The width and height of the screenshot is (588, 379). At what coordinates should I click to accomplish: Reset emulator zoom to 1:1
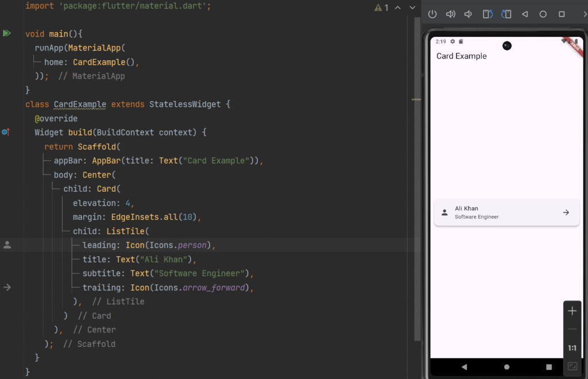pos(572,348)
